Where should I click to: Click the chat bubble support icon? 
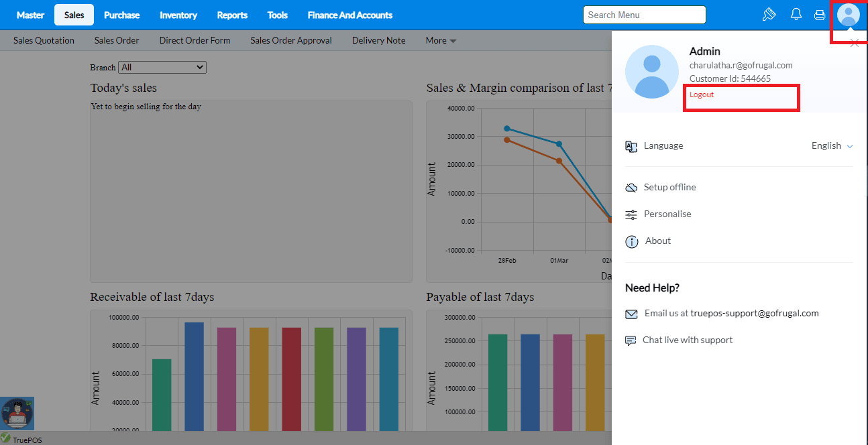tap(631, 340)
